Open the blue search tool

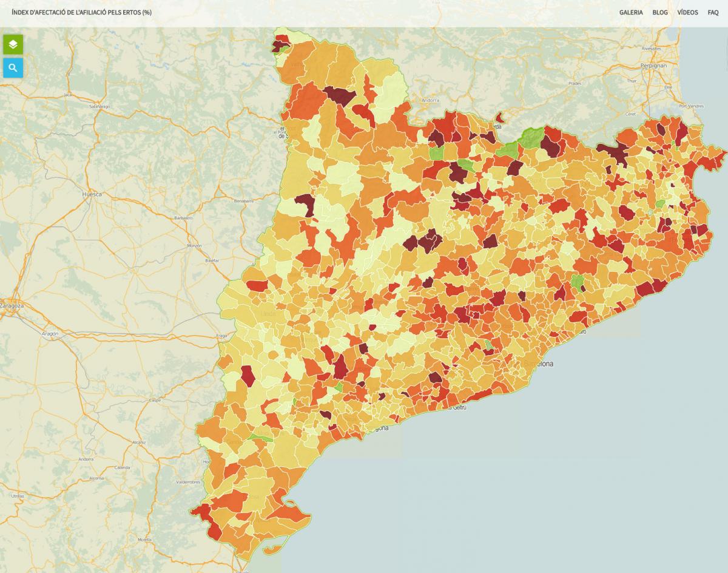click(x=13, y=68)
